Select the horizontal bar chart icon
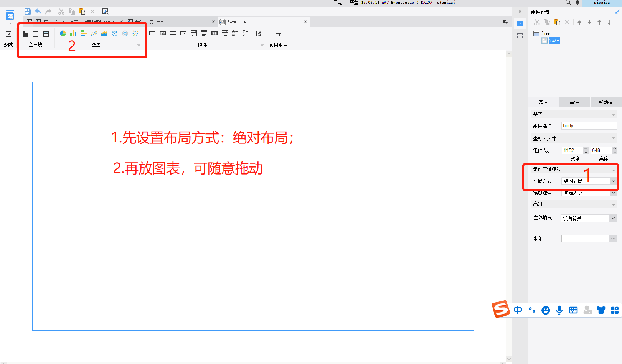The width and height of the screenshot is (622, 364). pos(83,34)
